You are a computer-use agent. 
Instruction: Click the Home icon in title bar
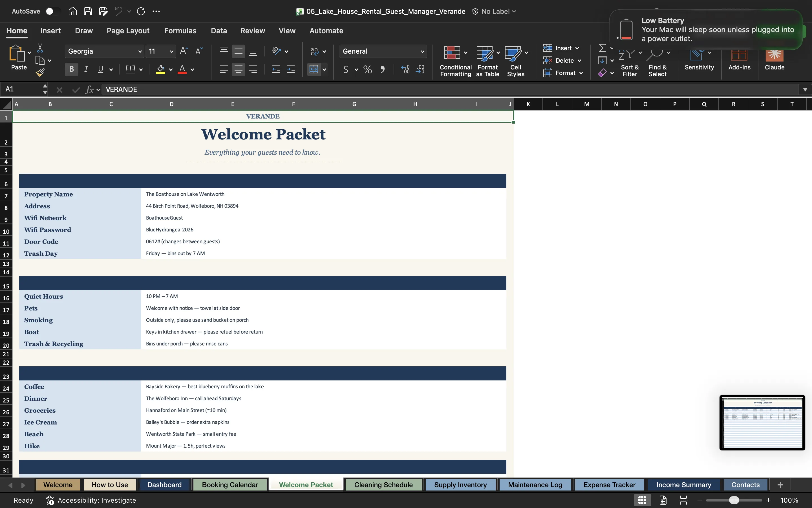pyautogui.click(x=72, y=11)
